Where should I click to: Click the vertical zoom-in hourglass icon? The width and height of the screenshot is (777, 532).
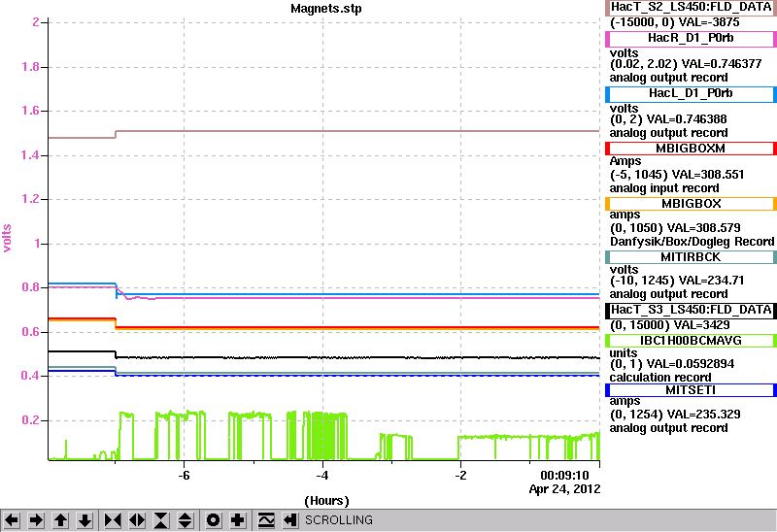click(x=161, y=520)
